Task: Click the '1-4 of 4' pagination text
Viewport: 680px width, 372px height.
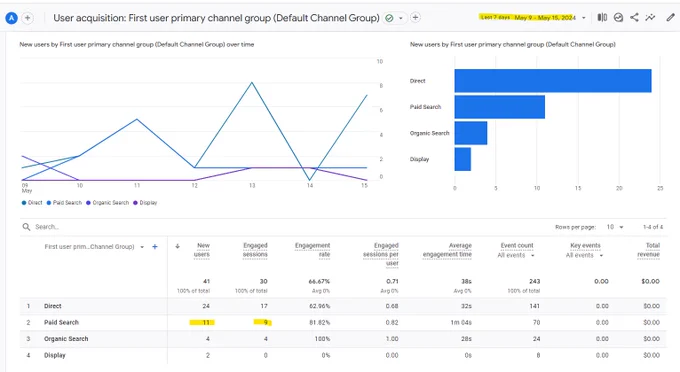Action: tap(653, 227)
